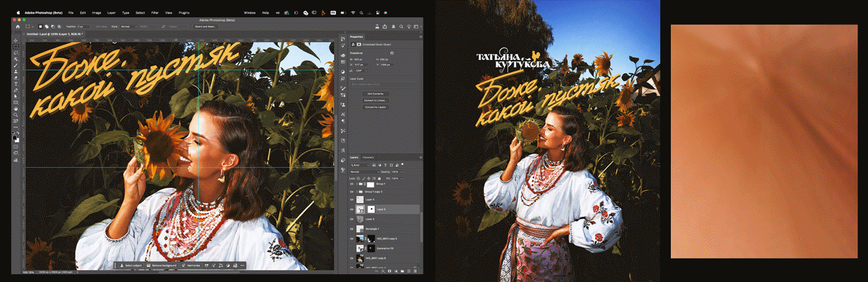Open the Share icon in top bar
Image resolution: width=868 pixels, height=282 pixels.
tap(384, 26)
